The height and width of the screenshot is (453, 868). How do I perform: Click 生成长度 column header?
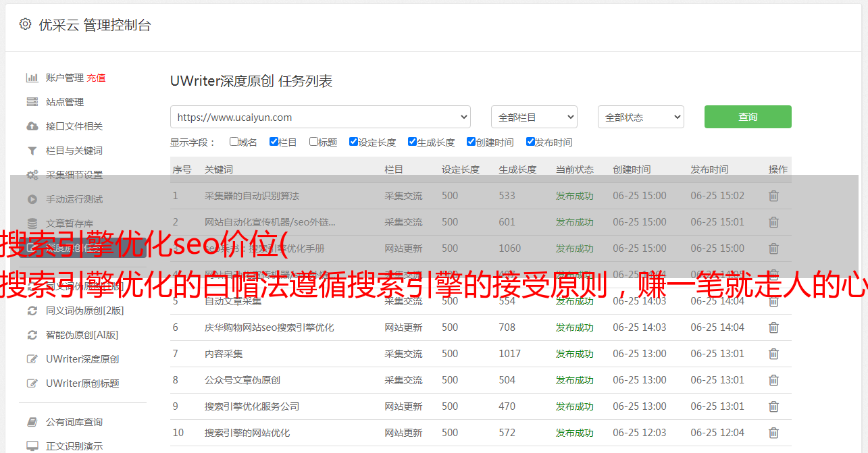(518, 169)
